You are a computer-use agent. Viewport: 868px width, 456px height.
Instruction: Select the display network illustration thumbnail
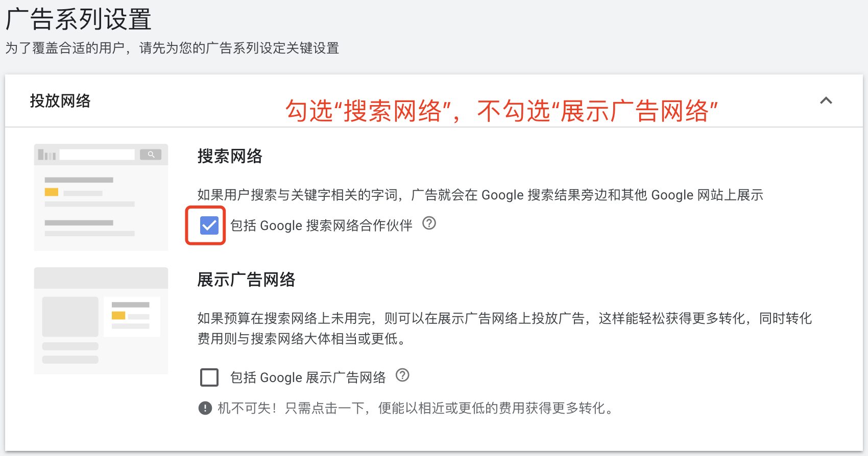(x=101, y=321)
